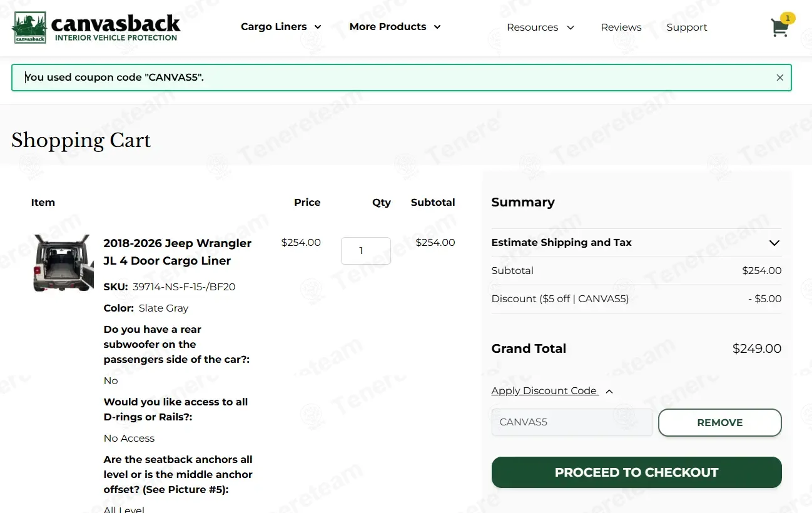Expand the Cargo Liners menu
Image resolution: width=812 pixels, height=513 pixels.
click(x=282, y=27)
